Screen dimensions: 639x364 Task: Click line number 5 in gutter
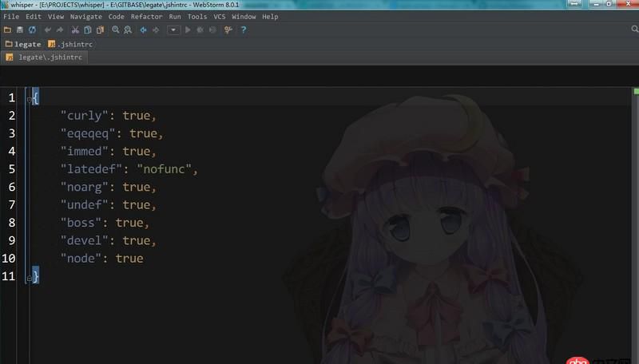(x=11, y=169)
